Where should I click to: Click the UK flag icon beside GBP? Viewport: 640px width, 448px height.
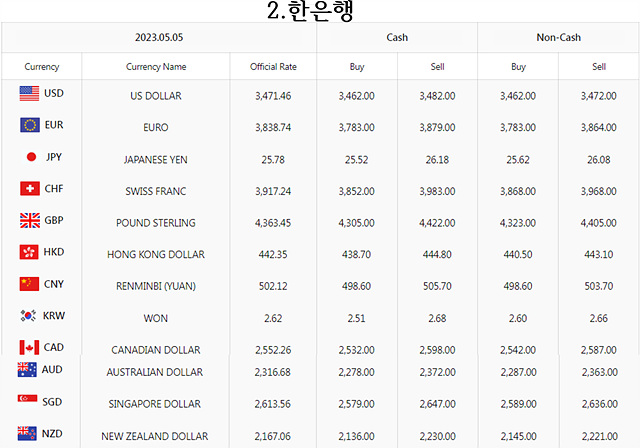pyautogui.click(x=30, y=220)
